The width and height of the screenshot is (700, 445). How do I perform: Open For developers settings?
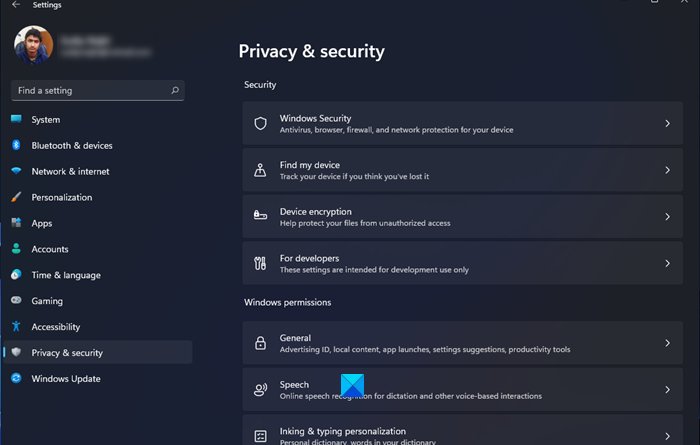pos(462,263)
